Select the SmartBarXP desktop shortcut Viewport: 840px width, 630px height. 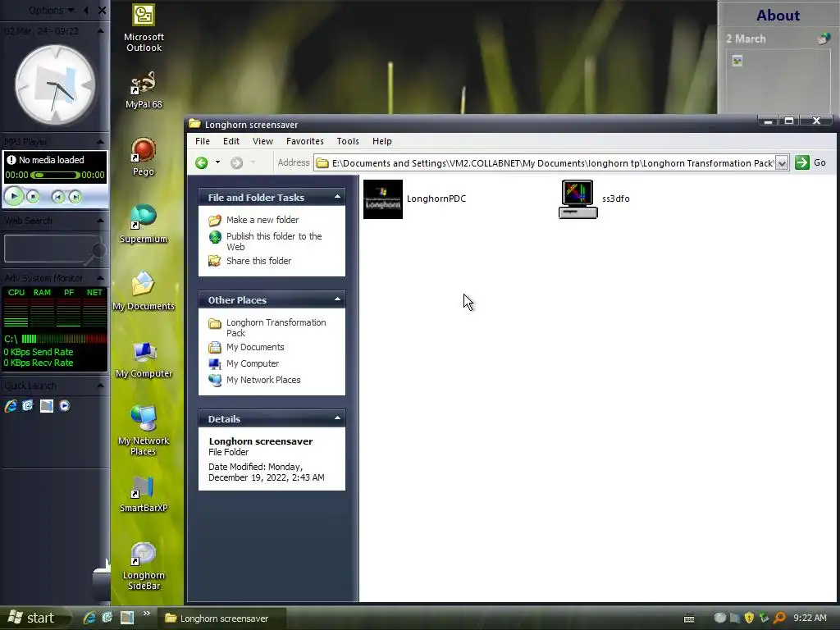[x=144, y=494]
